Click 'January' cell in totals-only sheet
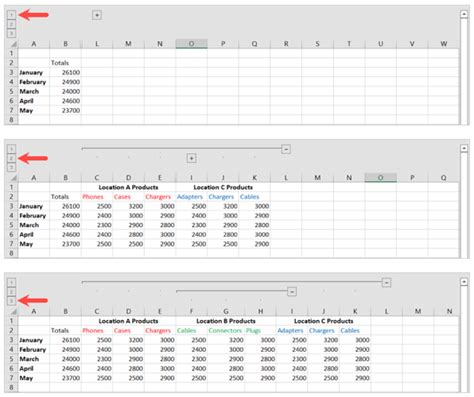Viewport: 474px width, 397px height. click(x=34, y=72)
